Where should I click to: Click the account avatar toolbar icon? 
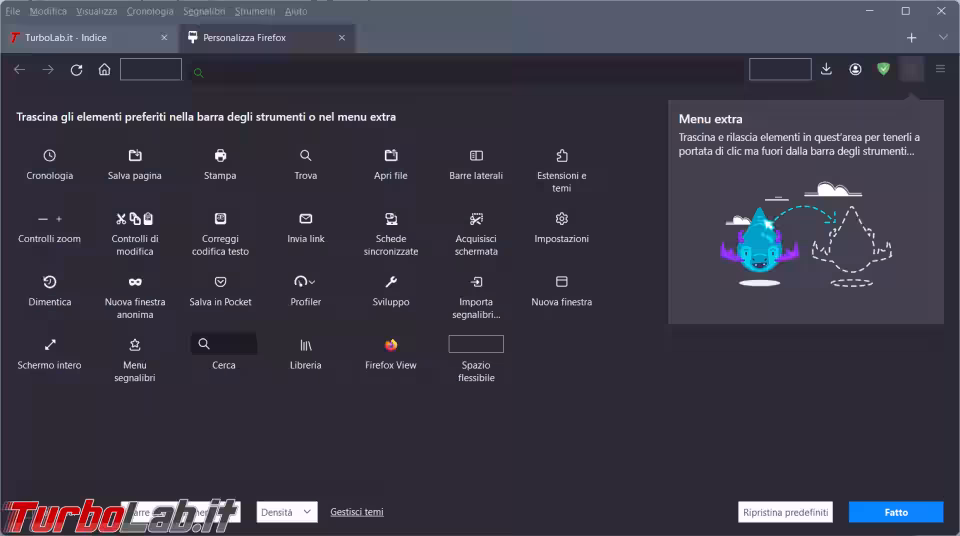pyautogui.click(x=855, y=69)
